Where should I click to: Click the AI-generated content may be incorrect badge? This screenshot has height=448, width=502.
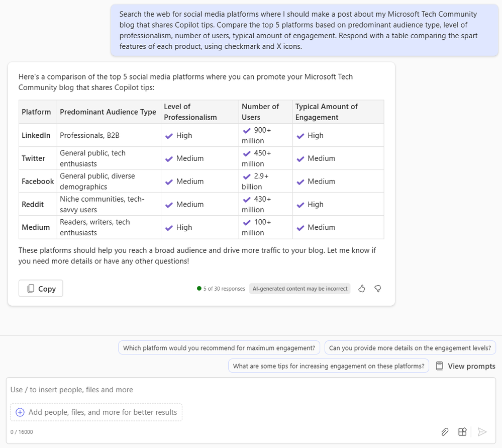pyautogui.click(x=299, y=289)
